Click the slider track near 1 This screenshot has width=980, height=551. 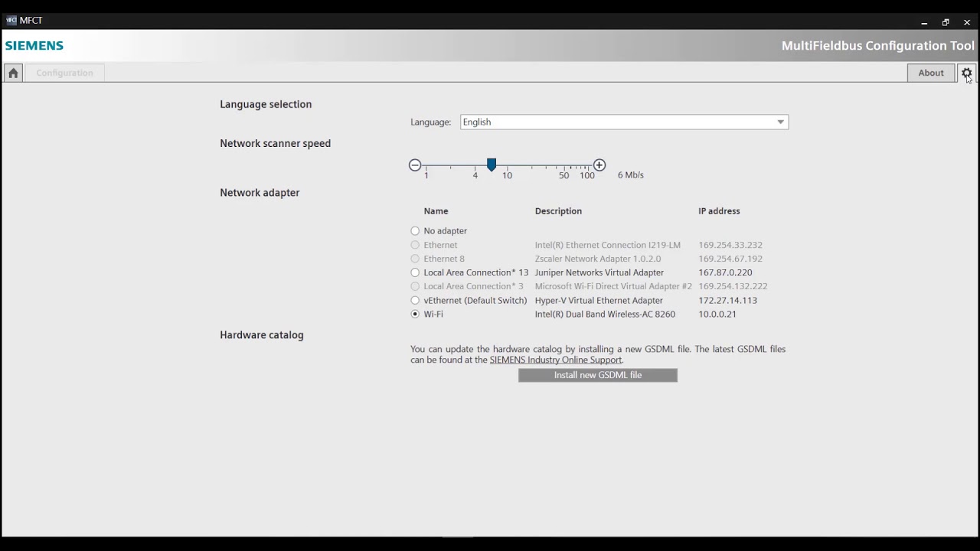pyautogui.click(x=426, y=165)
